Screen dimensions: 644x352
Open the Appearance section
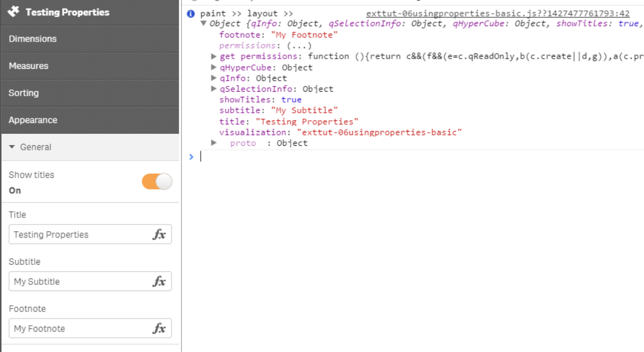click(x=90, y=120)
